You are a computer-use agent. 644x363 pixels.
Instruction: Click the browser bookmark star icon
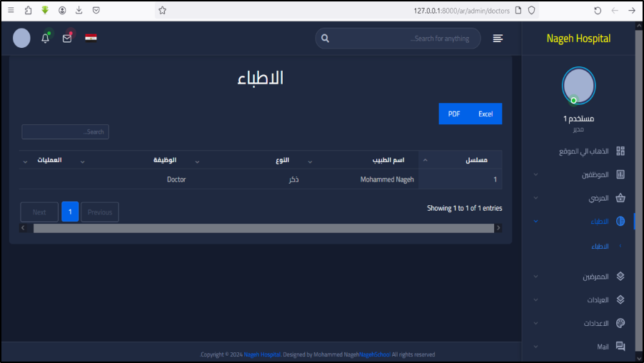pos(162,11)
